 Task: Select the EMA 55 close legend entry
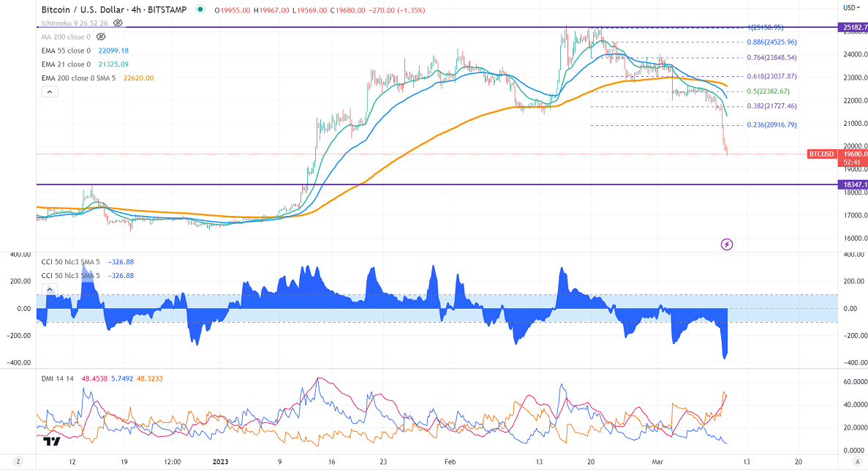pos(66,50)
